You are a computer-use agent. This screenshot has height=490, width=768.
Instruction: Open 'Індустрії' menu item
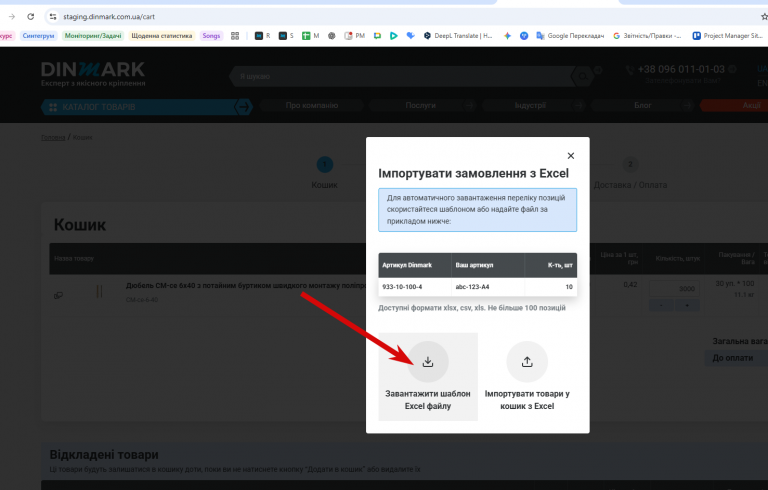pyautogui.click(x=530, y=105)
